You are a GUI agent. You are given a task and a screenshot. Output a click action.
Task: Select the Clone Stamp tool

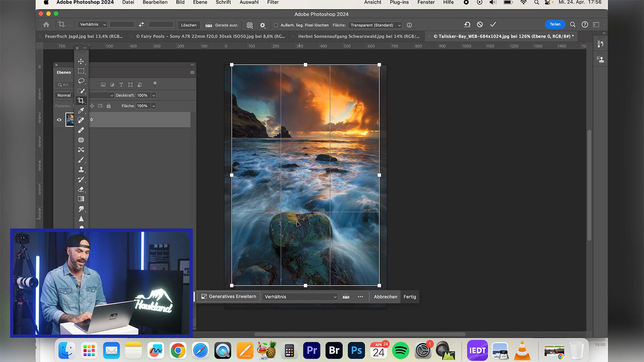coord(81,169)
